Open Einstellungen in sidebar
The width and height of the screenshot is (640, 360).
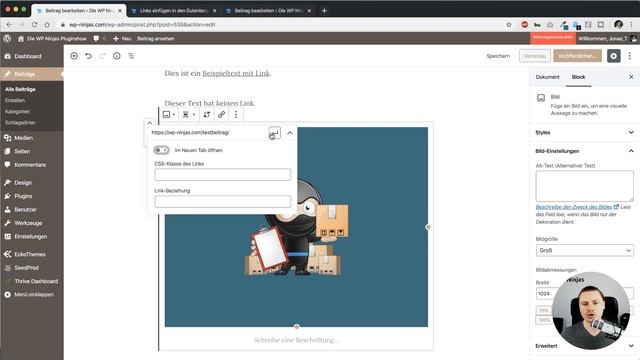[x=32, y=237]
